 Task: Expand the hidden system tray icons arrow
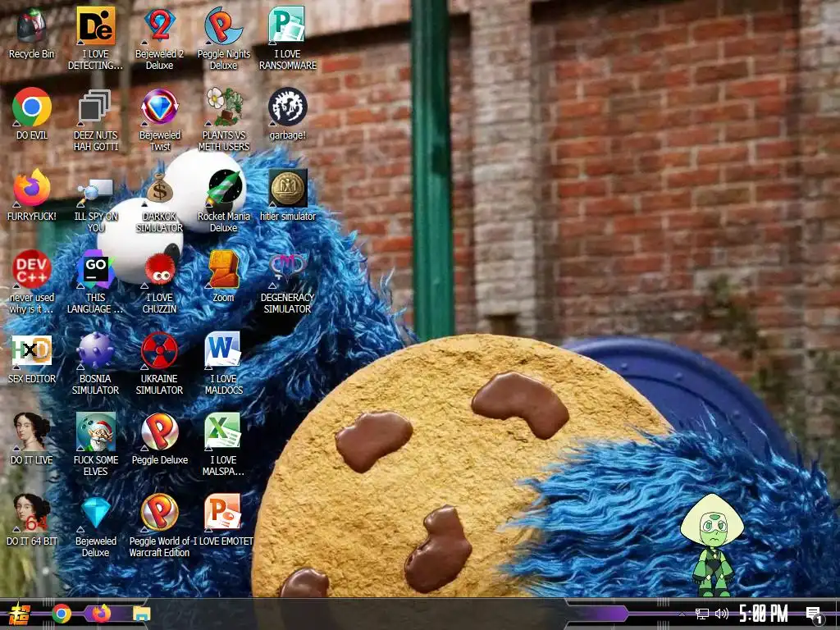(x=682, y=614)
